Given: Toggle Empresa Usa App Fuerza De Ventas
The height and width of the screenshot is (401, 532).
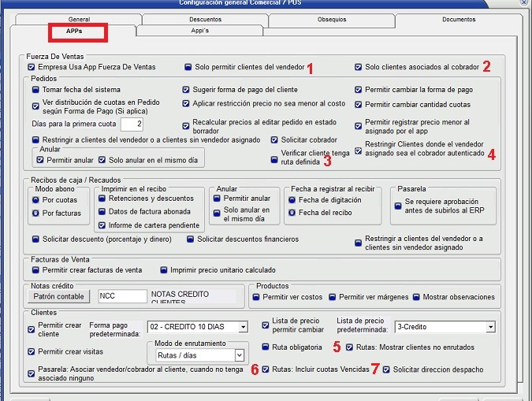Looking at the screenshot, I should coord(32,68).
